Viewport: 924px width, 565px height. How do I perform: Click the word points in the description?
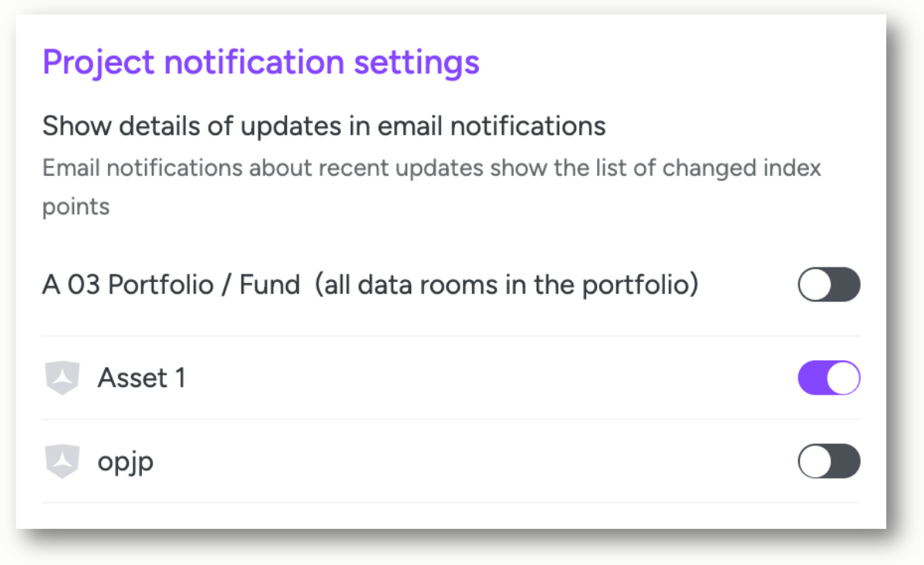[x=76, y=208]
